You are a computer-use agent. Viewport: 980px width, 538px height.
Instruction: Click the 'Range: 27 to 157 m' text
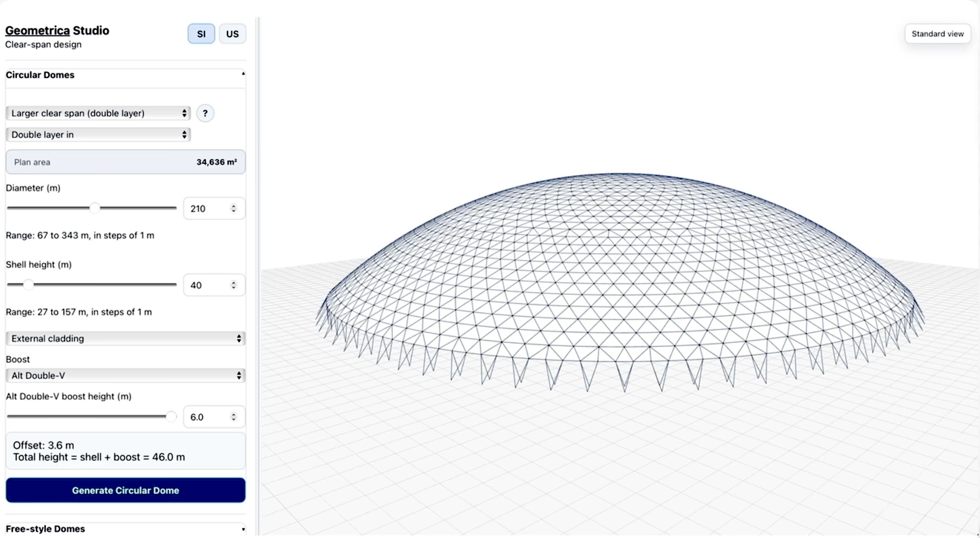[79, 312]
